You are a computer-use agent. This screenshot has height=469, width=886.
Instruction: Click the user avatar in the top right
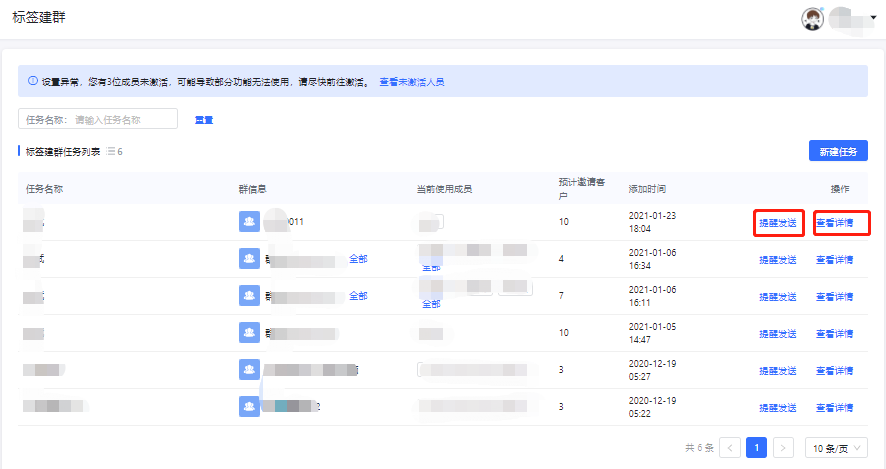[x=815, y=18]
